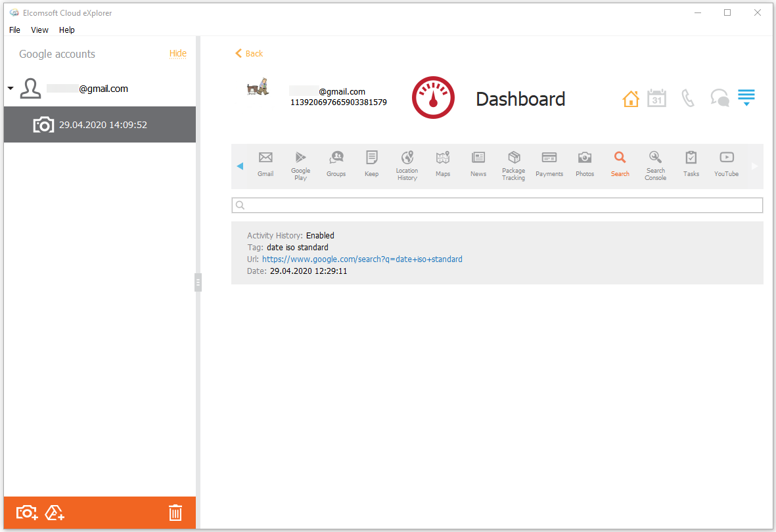The height and width of the screenshot is (532, 776).
Task: Click the home icon in header
Action: (x=630, y=99)
